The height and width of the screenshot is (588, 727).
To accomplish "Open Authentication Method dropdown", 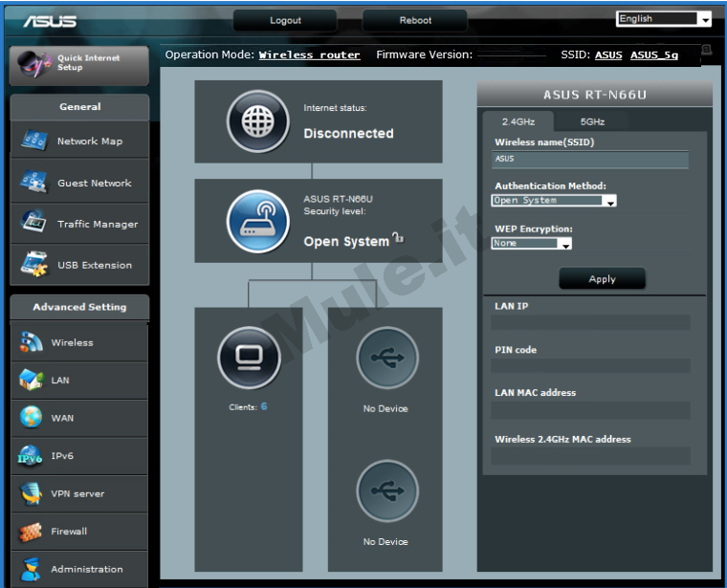I will point(554,200).
